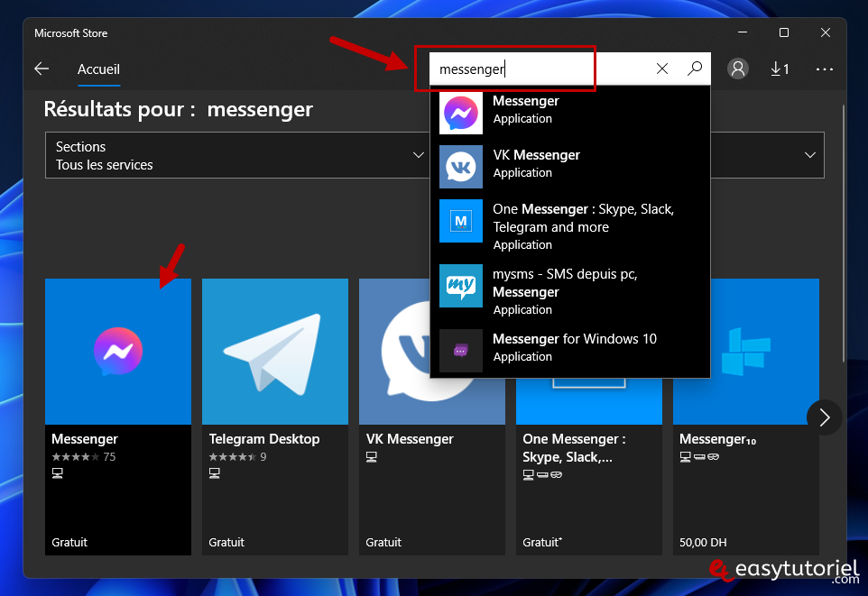This screenshot has width=868, height=596.
Task: Click purple chat icon for Windows 10 Messenger
Action: (x=461, y=350)
